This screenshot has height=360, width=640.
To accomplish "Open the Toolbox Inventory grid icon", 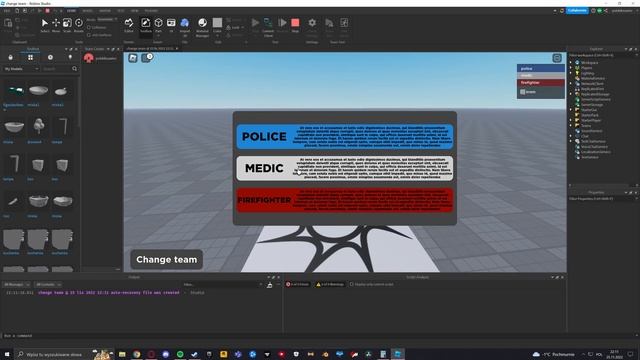I will tap(31, 58).
